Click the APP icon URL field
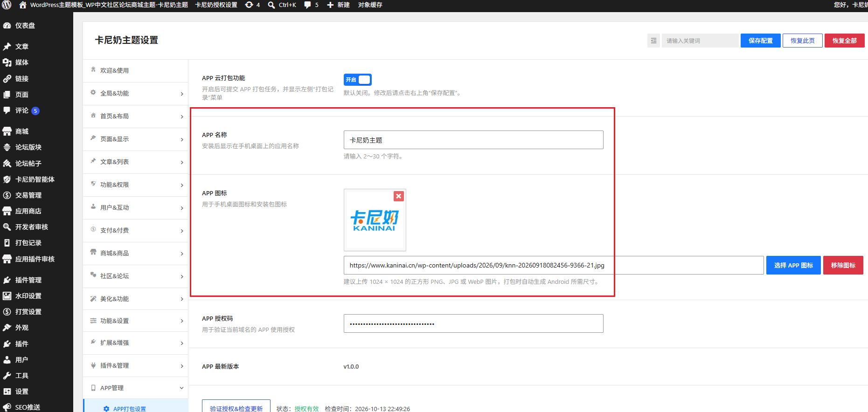The height and width of the screenshot is (412, 868). [x=554, y=265]
